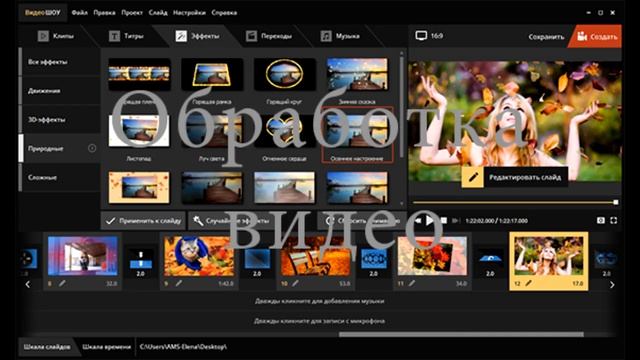
Task: Click the Сохранить button
Action: click(546, 37)
